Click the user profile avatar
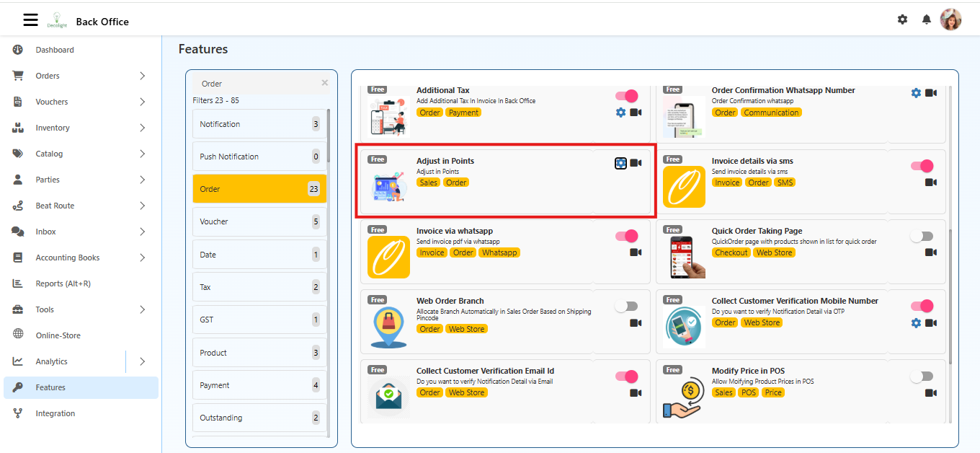 (x=950, y=19)
